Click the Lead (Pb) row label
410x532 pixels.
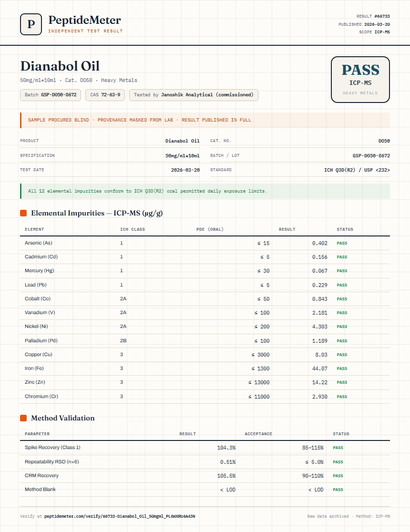[36, 285]
